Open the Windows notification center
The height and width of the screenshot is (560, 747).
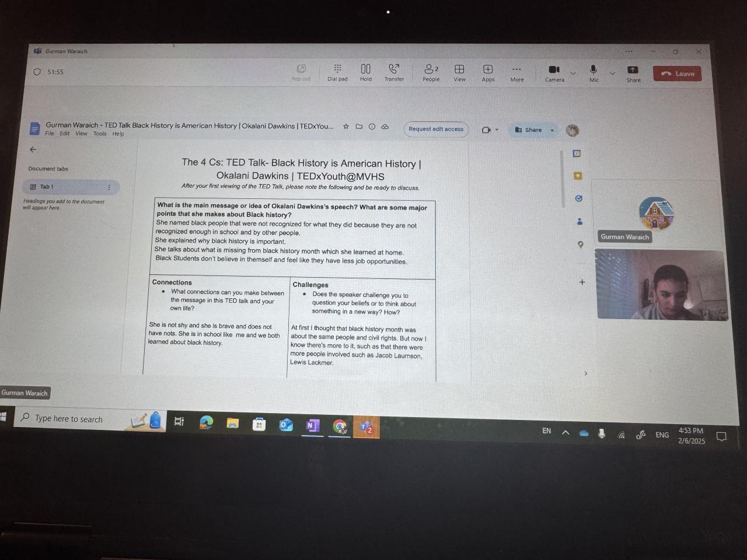721,436
